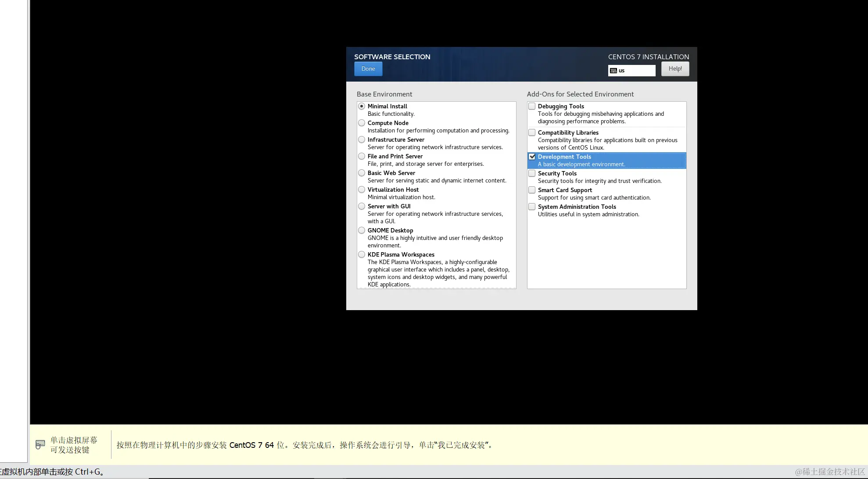
Task: Select Infrastructure Server radio option
Action: (x=362, y=139)
